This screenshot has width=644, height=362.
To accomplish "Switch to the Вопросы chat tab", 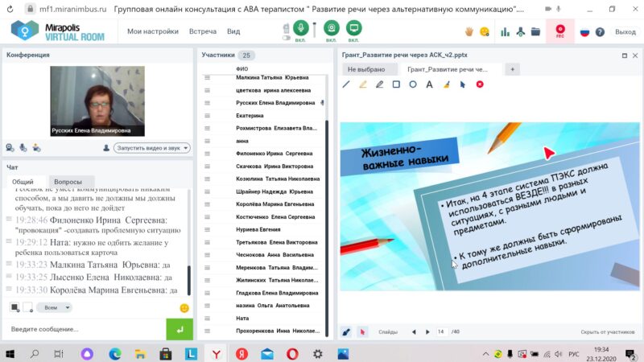I will pos(68,182).
